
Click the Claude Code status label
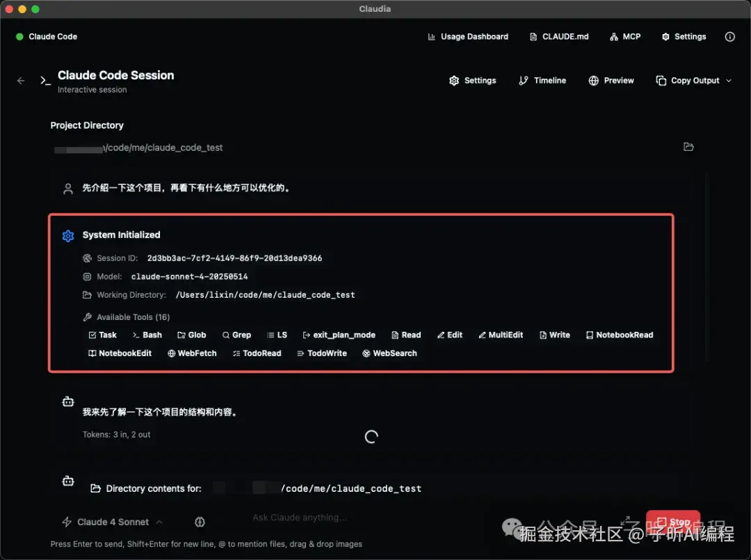click(53, 37)
